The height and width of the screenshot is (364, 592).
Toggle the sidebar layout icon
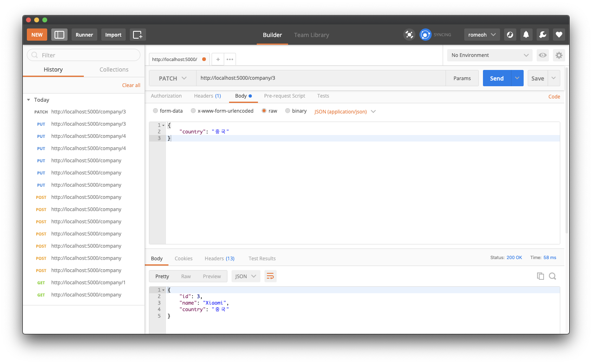(x=59, y=35)
